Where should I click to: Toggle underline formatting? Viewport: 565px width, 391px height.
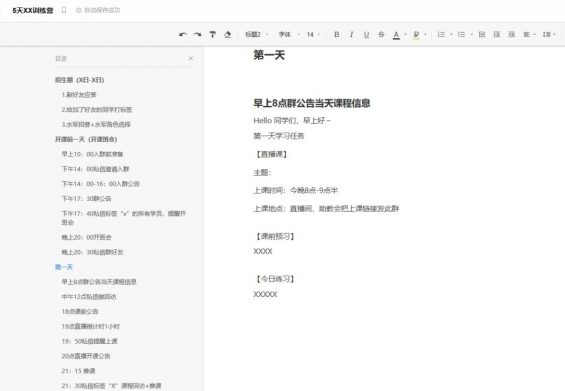tap(366, 35)
